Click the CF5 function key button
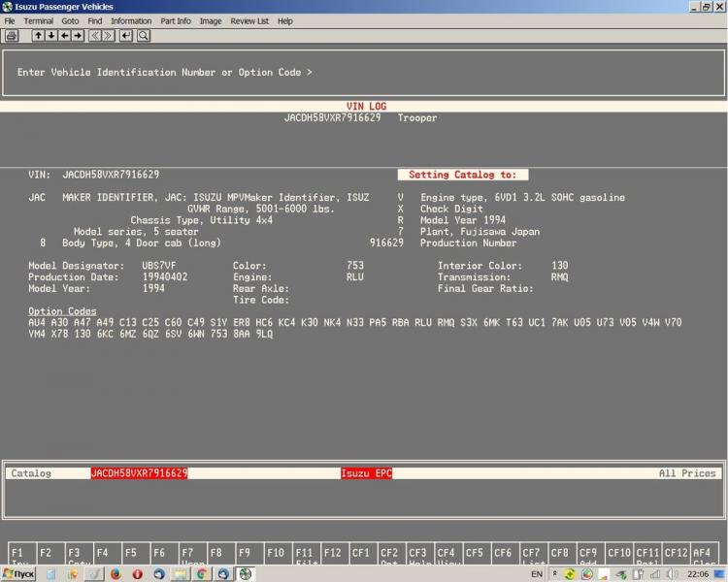 [477, 553]
